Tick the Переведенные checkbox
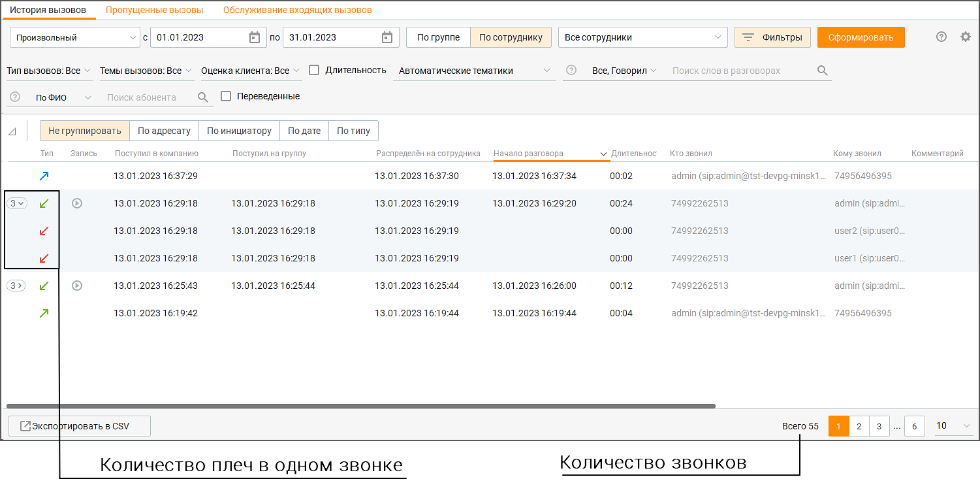Viewport: 980px width, 496px height. coord(226,96)
